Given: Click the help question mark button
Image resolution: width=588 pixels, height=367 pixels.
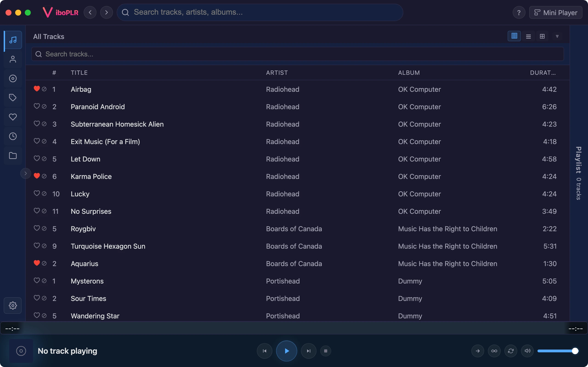Looking at the screenshot, I should 519,12.
